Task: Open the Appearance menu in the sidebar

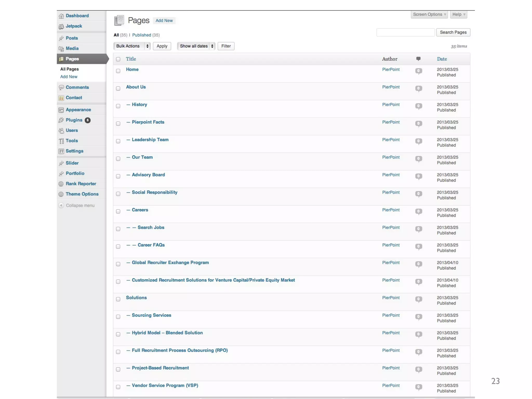Action: (78, 110)
